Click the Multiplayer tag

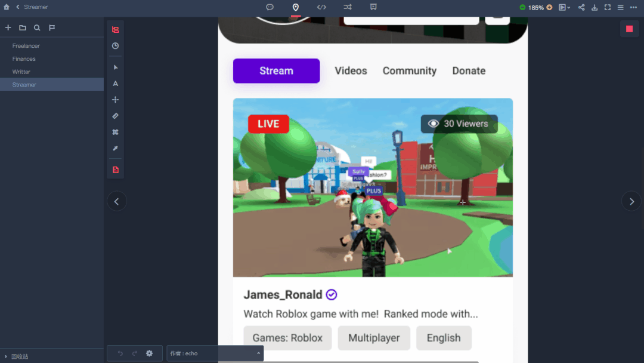374,338
